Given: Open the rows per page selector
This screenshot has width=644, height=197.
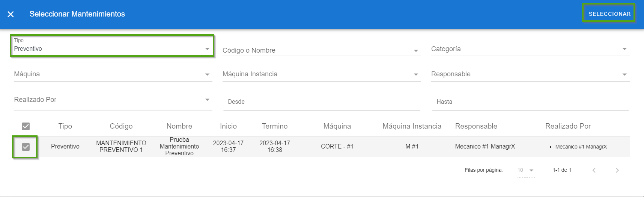Looking at the screenshot, I should (526, 170).
